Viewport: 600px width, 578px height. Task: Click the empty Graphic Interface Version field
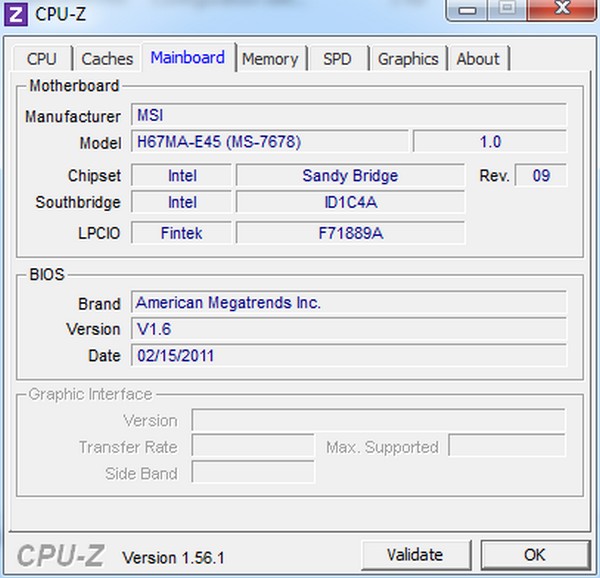click(x=378, y=420)
